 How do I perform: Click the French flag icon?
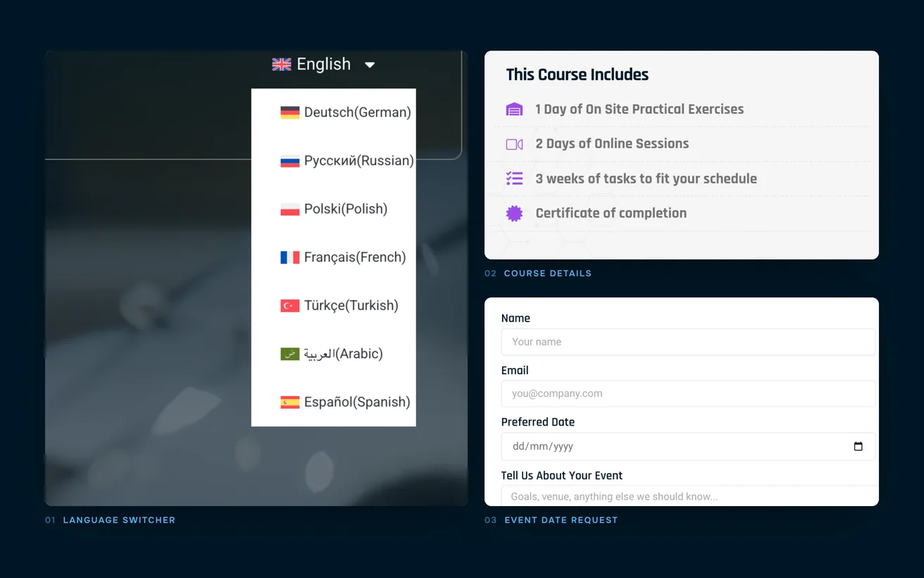click(x=290, y=257)
